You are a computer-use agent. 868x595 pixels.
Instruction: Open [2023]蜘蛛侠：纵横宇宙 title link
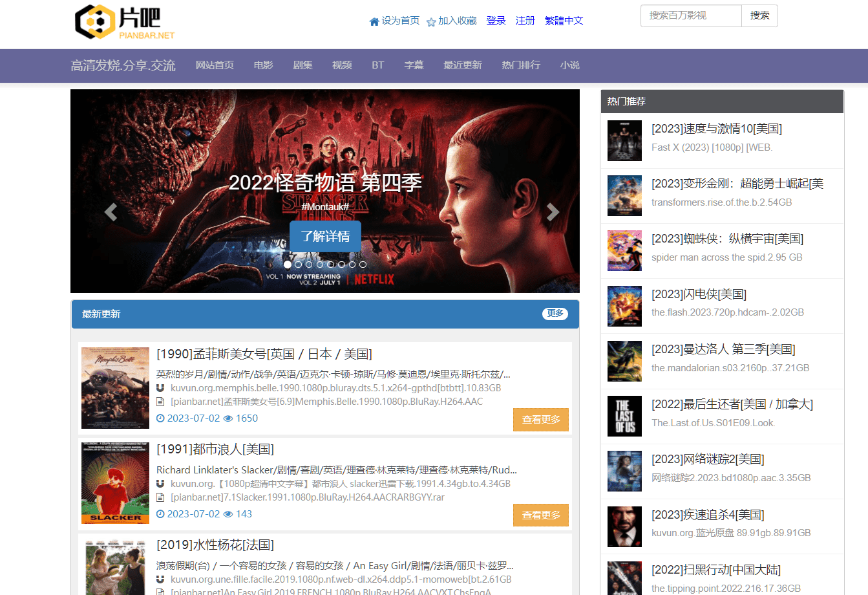point(727,239)
